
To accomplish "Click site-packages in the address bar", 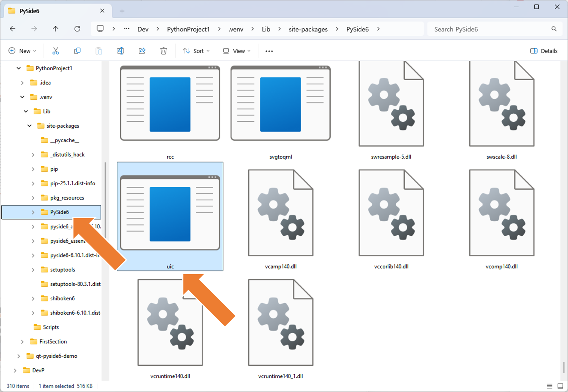I will tap(308, 29).
